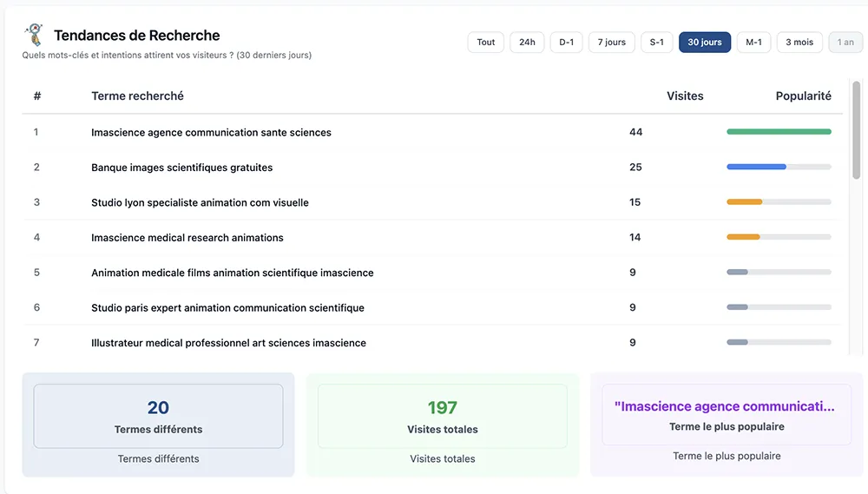Click row 'Banque images scientifiques gratuites'
Image resolution: width=868 pixels, height=494 pixels.
point(431,168)
